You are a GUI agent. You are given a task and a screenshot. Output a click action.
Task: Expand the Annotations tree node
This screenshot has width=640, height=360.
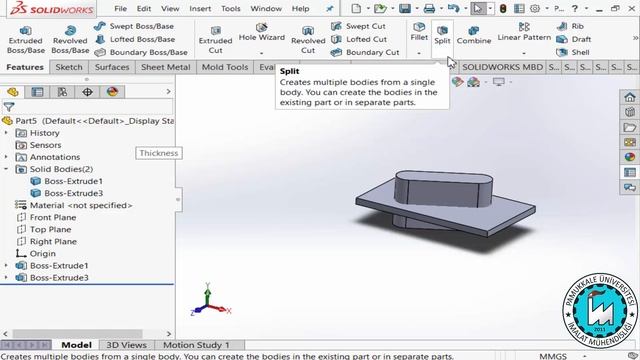(6, 157)
